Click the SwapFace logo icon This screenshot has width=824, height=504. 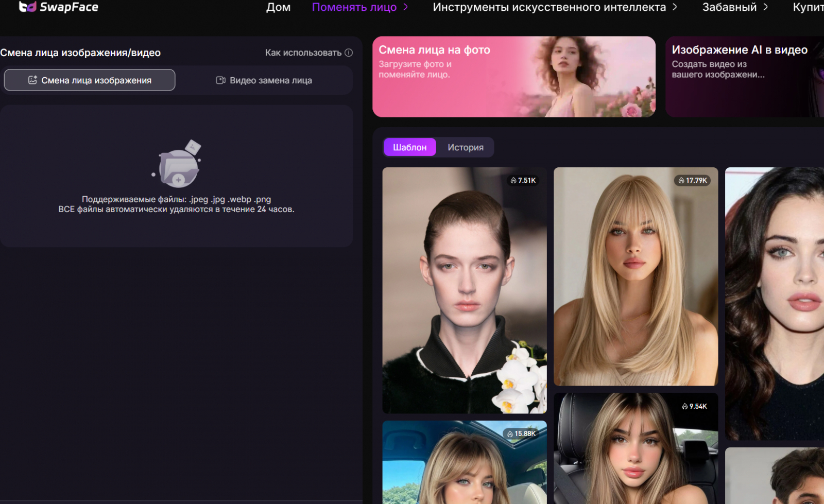(x=27, y=7)
